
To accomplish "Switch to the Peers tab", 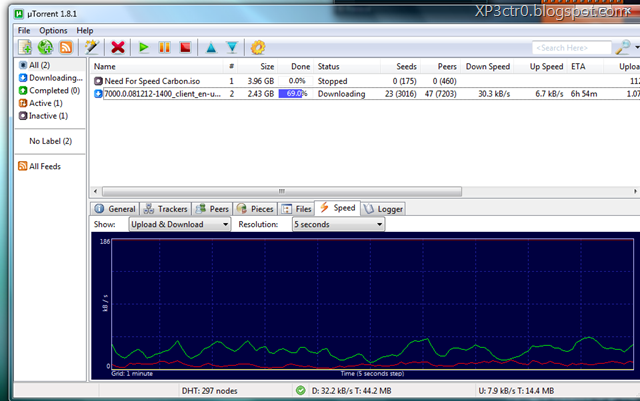I will [x=212, y=209].
